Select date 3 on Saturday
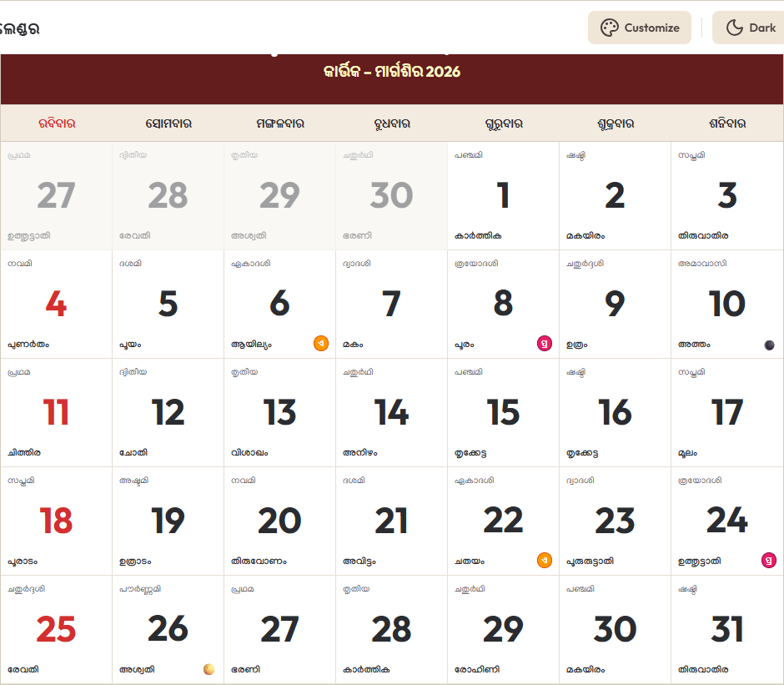The height and width of the screenshot is (685, 784). click(x=727, y=195)
